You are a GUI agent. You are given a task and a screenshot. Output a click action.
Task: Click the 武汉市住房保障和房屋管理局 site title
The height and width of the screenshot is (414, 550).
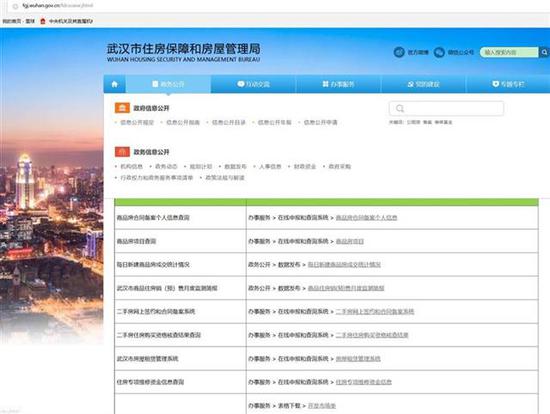click(x=183, y=49)
